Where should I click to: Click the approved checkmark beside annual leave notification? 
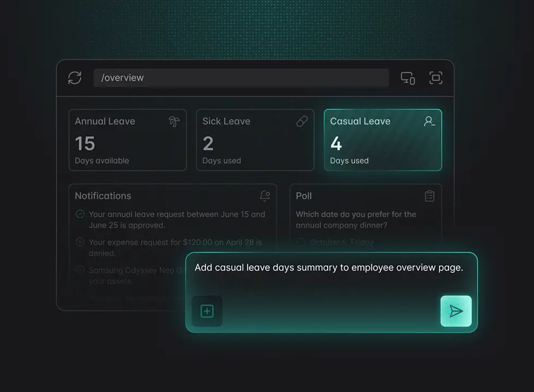[80, 215]
